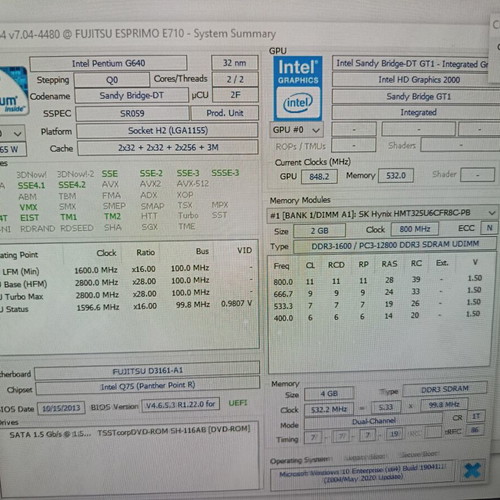Click the 2 / 2 Cores/Threads value
500x500 pixels.
(235, 79)
